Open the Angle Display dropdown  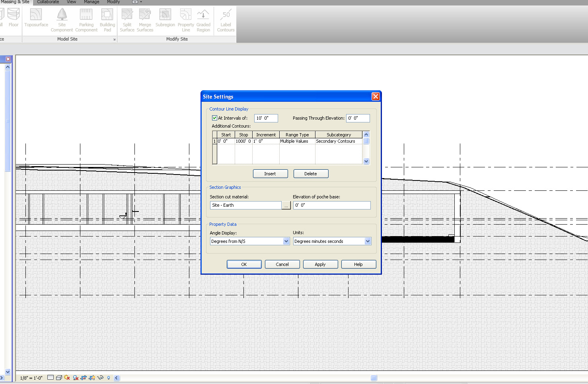[x=286, y=241]
